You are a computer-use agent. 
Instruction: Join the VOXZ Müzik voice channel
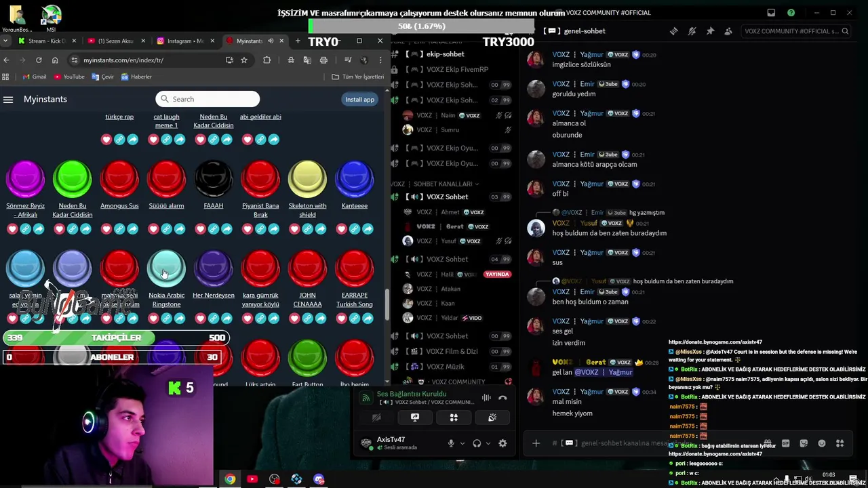pyautogui.click(x=445, y=367)
